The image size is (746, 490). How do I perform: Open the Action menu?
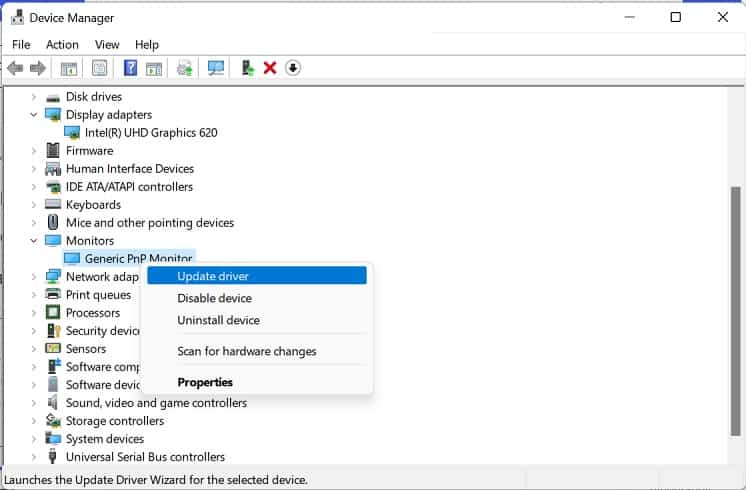pyautogui.click(x=62, y=44)
